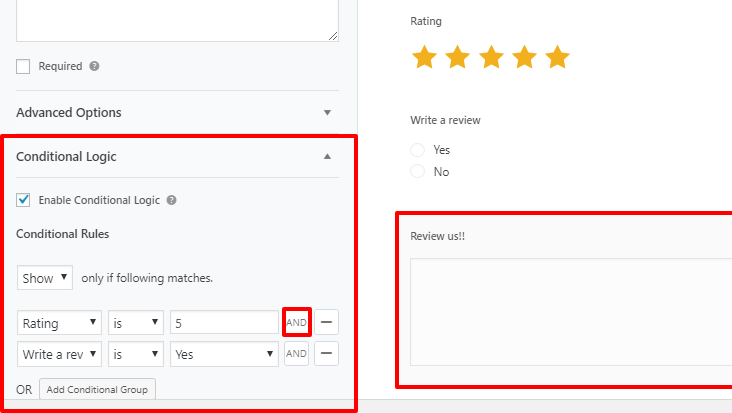This screenshot has width=732, height=413.
Task: Choose the Yes radio option
Action: click(x=417, y=150)
